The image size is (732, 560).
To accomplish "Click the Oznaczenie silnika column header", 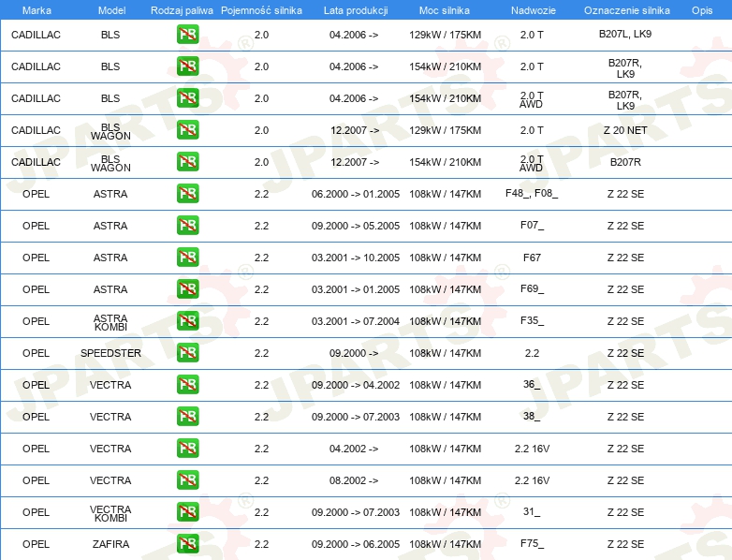I will [626, 10].
